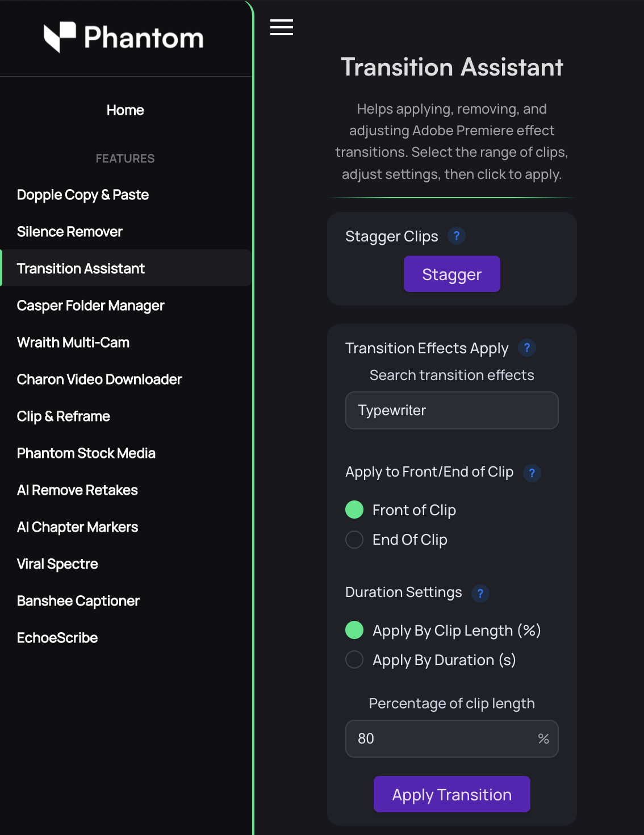This screenshot has width=644, height=835.
Task: Select Casper Folder Manager
Action: [90, 305]
